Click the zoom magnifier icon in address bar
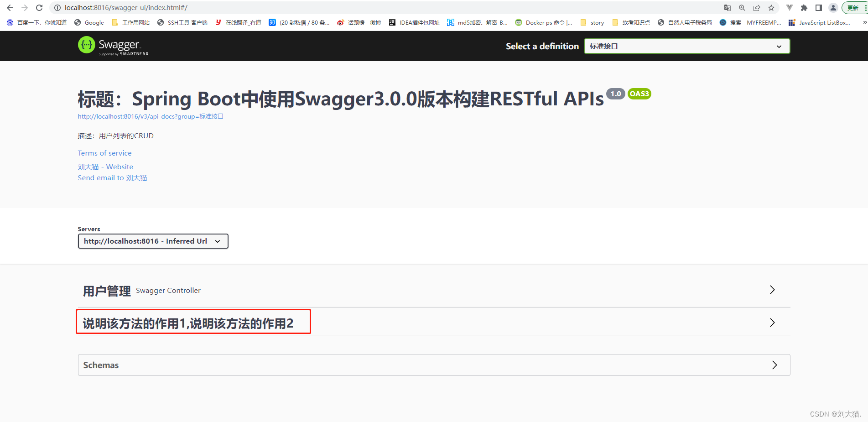The width and height of the screenshot is (868, 422). coord(742,8)
